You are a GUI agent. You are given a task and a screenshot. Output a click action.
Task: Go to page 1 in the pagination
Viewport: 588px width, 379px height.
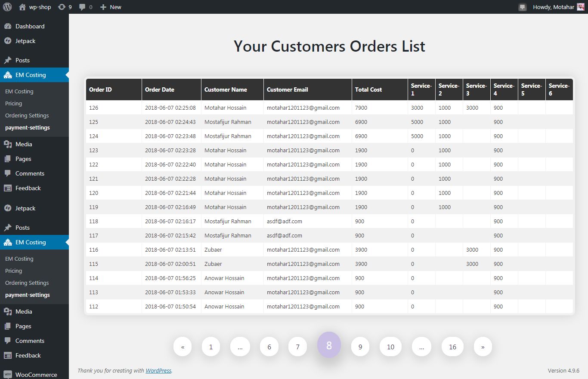click(x=211, y=347)
